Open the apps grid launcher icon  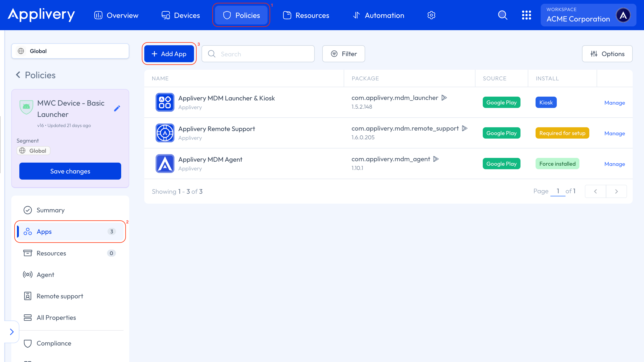(526, 15)
